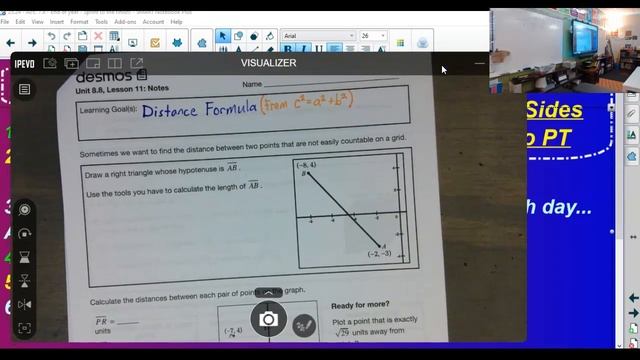640x360 pixels.
Task: Click IPEVO camera source icon
Action: coord(50,63)
